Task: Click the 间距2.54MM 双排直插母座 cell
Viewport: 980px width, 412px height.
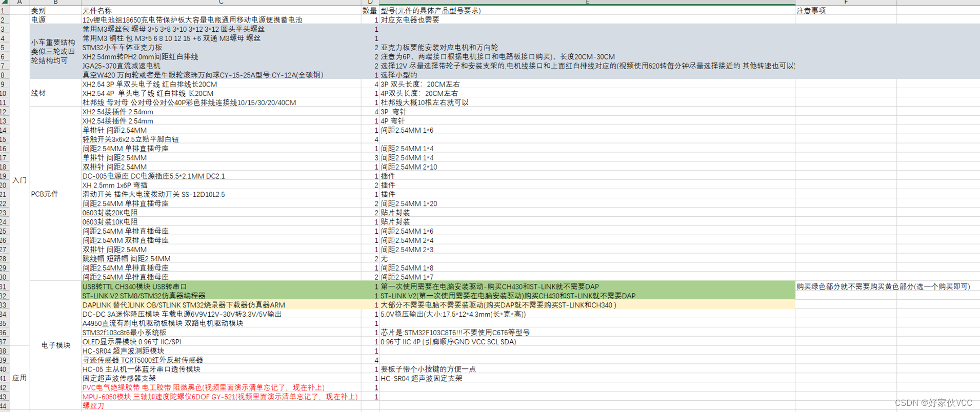Action: (x=221, y=240)
